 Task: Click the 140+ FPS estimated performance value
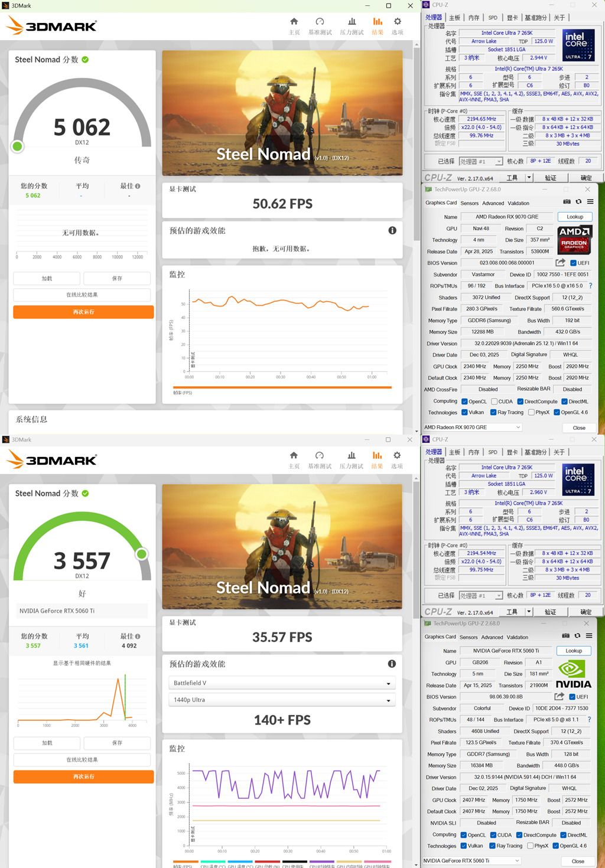[x=282, y=720]
